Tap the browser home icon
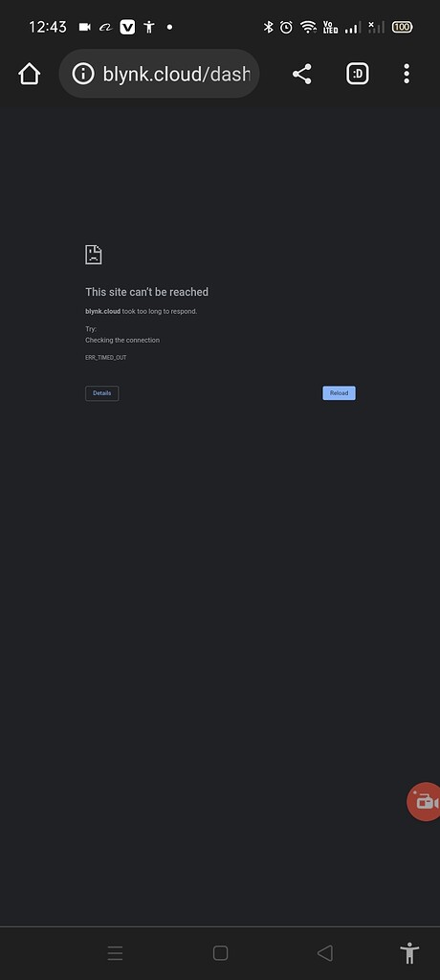The width and height of the screenshot is (440, 980). [x=30, y=74]
